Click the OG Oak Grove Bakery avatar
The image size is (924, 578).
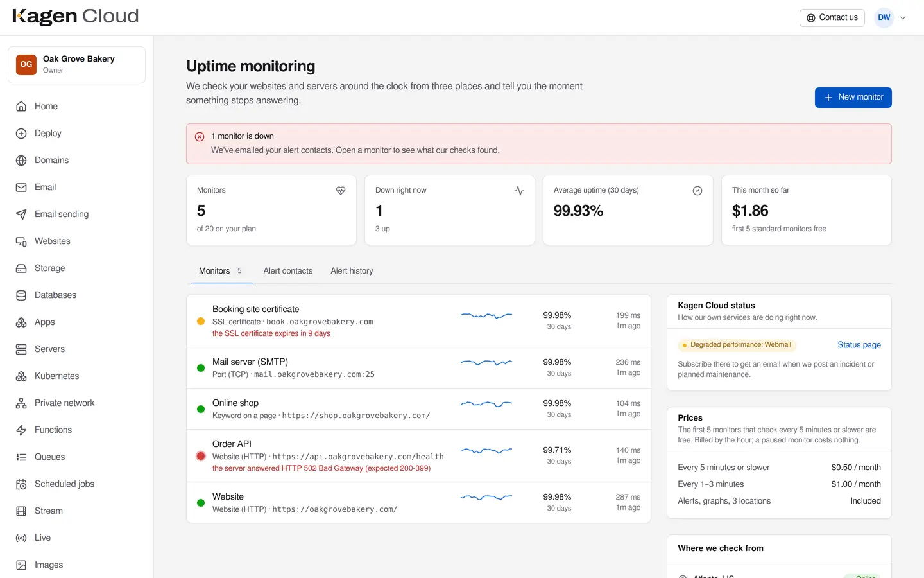click(x=26, y=64)
